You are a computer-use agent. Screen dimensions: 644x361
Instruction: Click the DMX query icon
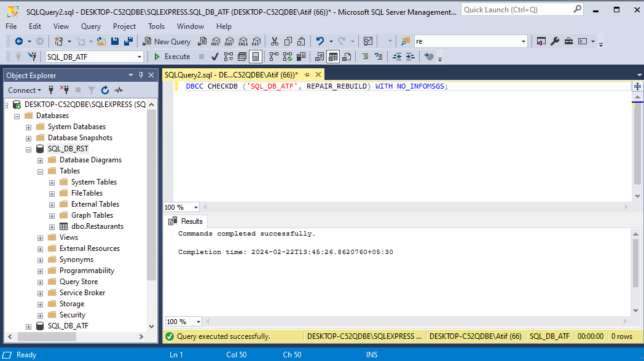click(x=229, y=41)
